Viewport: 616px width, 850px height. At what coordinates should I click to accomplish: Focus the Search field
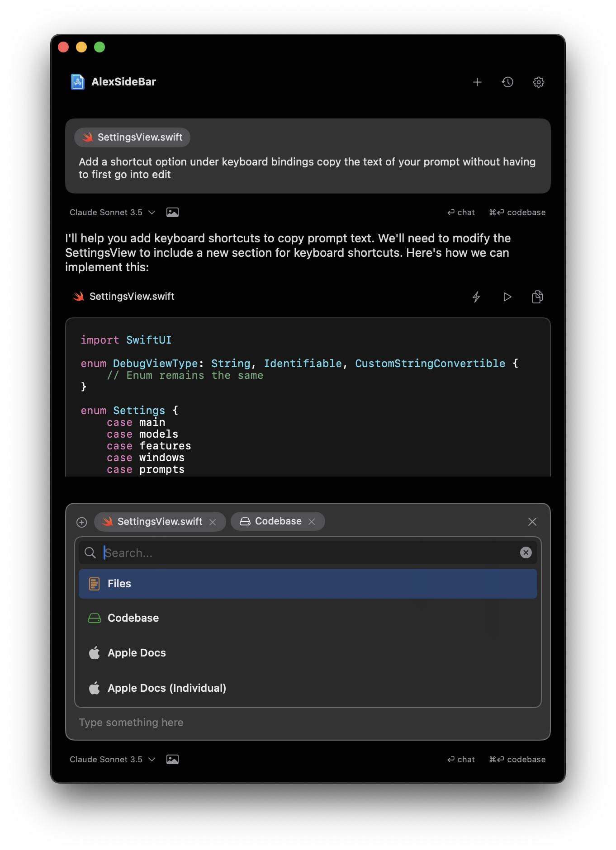tap(308, 553)
